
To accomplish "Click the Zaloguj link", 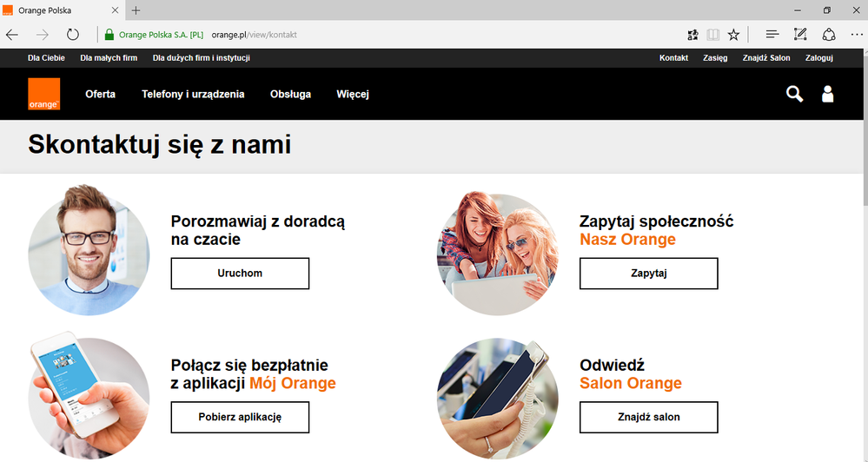I will (x=819, y=57).
